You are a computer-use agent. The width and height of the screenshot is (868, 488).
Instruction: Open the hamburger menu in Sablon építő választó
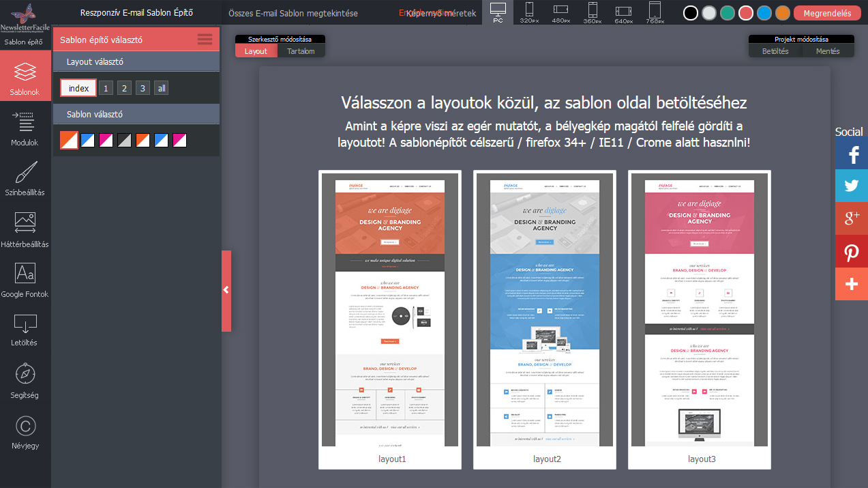point(204,38)
